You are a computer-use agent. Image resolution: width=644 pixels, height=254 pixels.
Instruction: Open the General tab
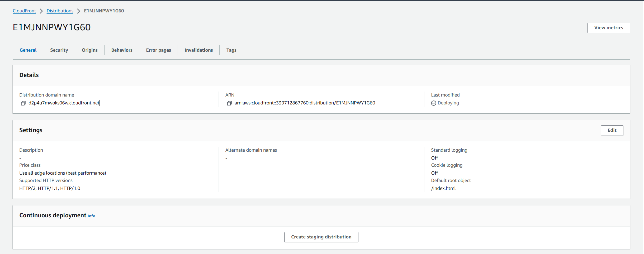pyautogui.click(x=28, y=50)
